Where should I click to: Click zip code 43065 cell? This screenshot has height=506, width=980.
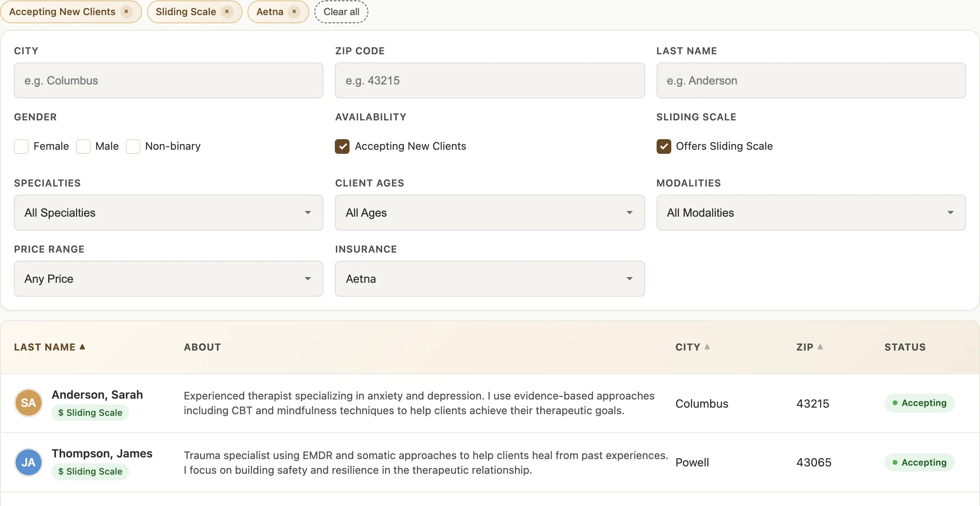click(x=814, y=462)
